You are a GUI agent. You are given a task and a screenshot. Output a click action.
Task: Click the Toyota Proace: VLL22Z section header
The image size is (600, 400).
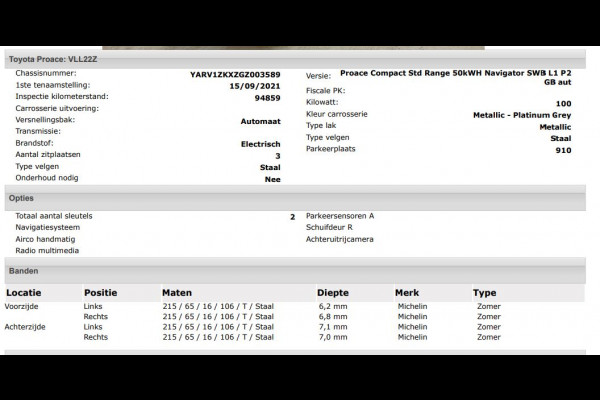pyautogui.click(x=295, y=59)
